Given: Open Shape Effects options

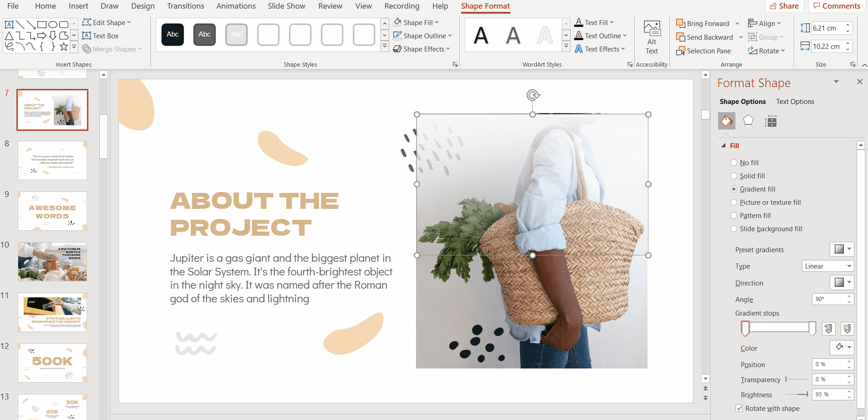Looking at the screenshot, I should (x=421, y=49).
